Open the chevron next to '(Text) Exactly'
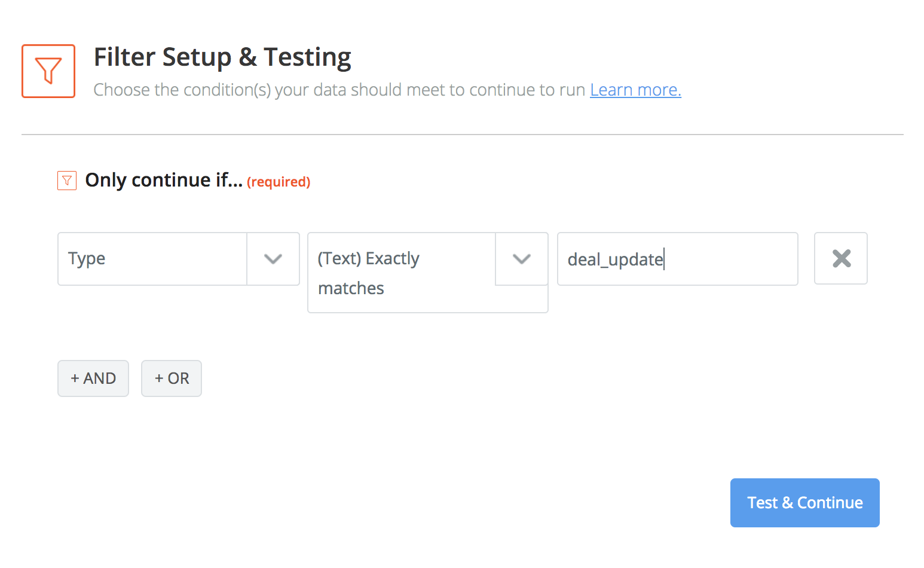The width and height of the screenshot is (924, 568). point(522,259)
